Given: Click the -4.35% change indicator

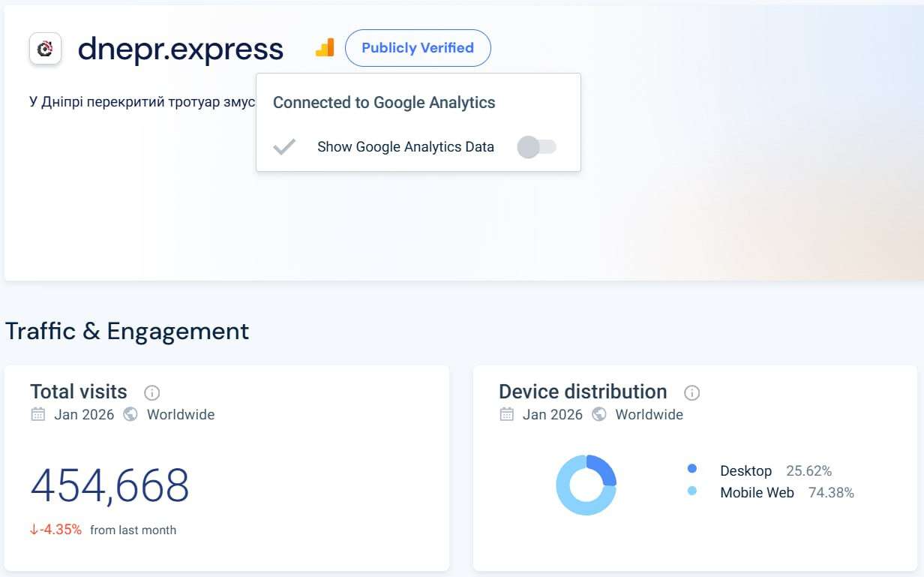Looking at the screenshot, I should pos(56,530).
